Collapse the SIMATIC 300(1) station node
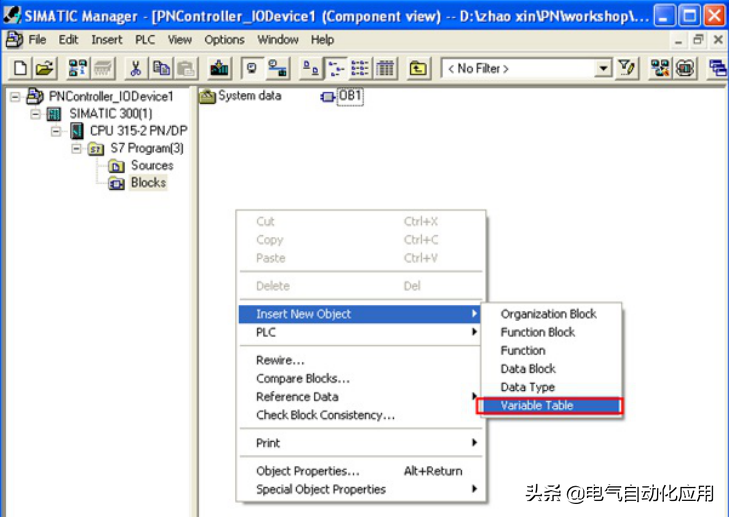729x517 pixels. click(36, 114)
